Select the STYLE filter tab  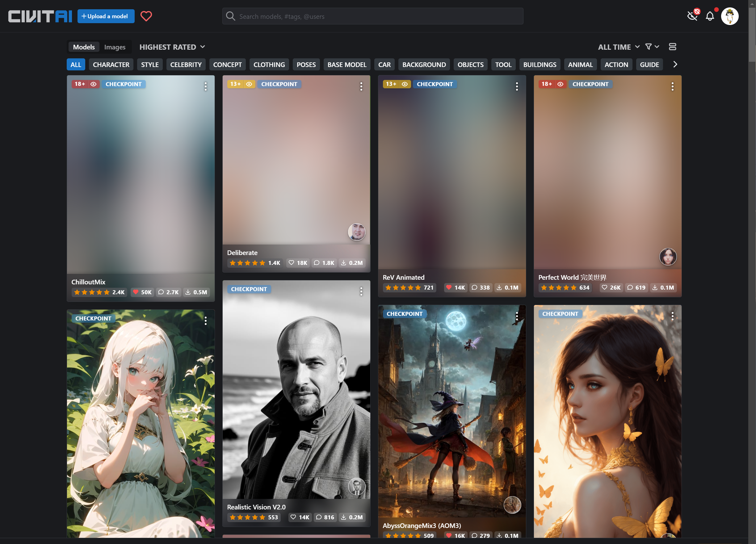click(x=150, y=65)
